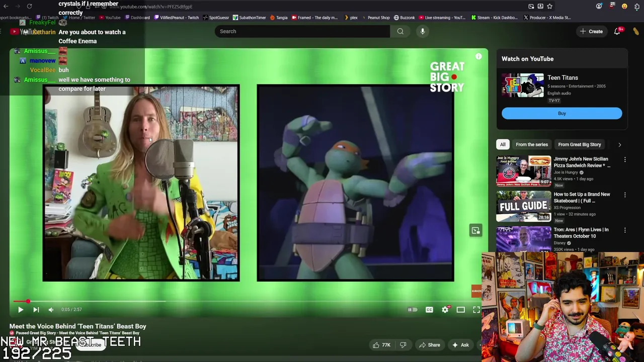Open the SpotGuessr bookmark
The height and width of the screenshot is (362, 644).
pyautogui.click(x=215, y=18)
